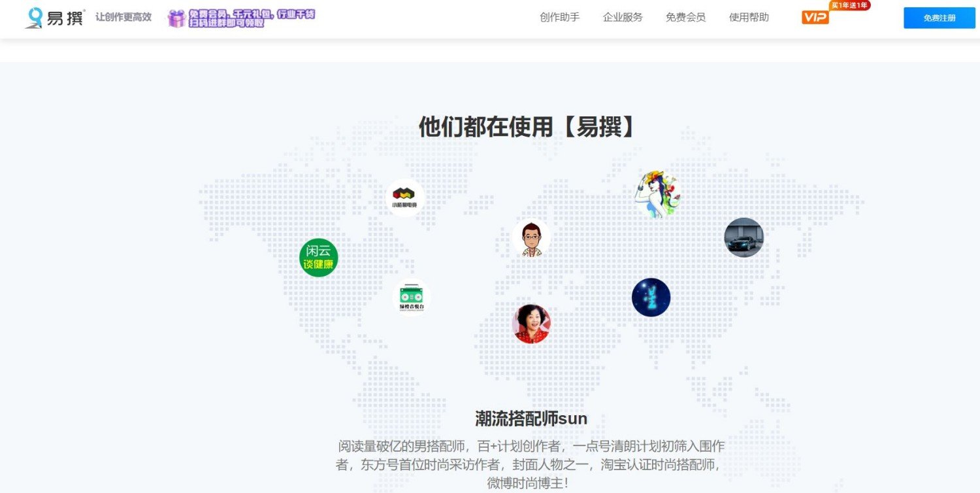This screenshot has width=980, height=493.
Task: Click the 绿橙音悦台 radio avatar
Action: pos(410,296)
